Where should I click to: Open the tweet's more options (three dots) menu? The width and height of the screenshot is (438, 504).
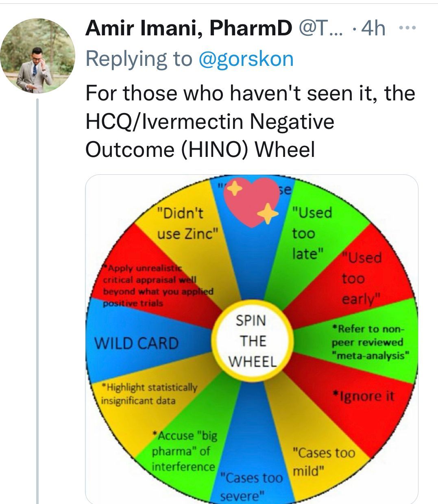pyautogui.click(x=407, y=28)
